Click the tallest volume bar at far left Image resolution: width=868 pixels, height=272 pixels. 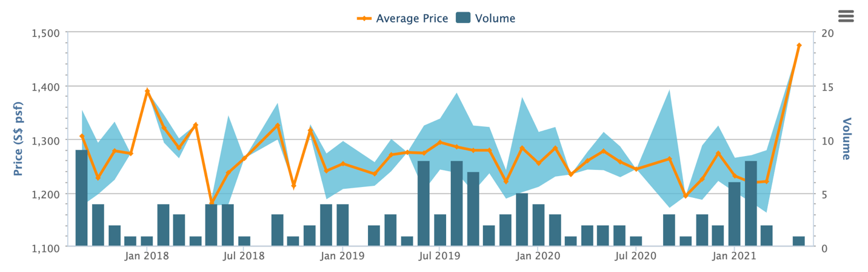tap(82, 197)
